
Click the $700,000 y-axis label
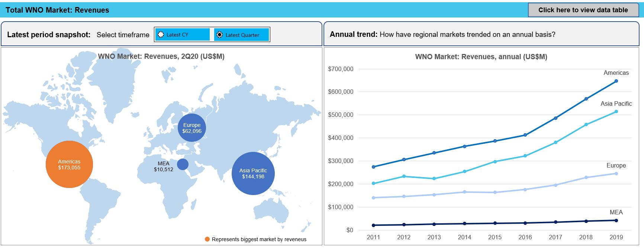pos(341,69)
